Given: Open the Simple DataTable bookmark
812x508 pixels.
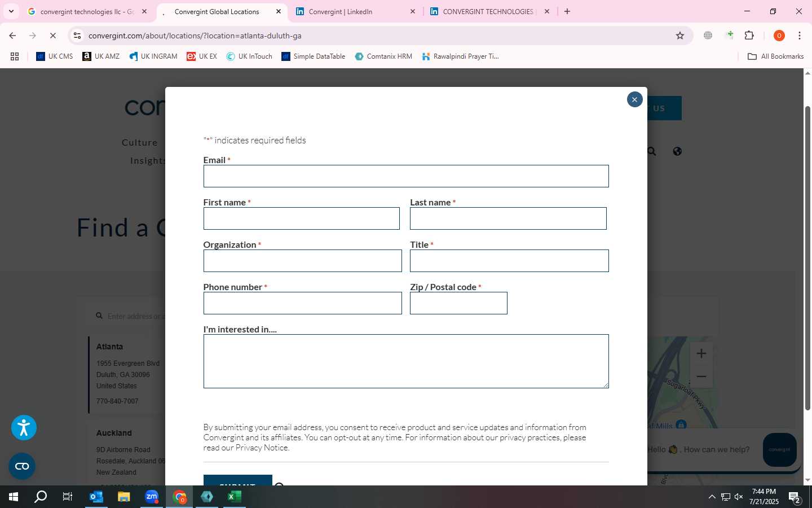Looking at the screenshot, I should (x=314, y=56).
